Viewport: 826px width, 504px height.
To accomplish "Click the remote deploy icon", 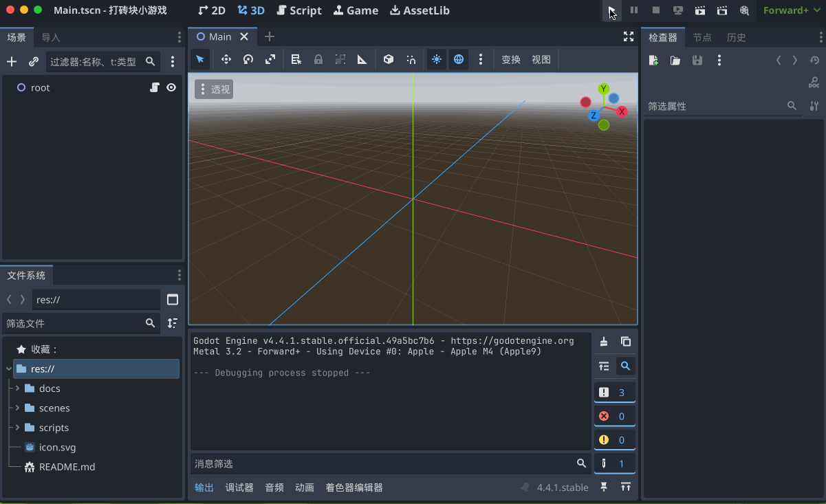I will [678, 10].
